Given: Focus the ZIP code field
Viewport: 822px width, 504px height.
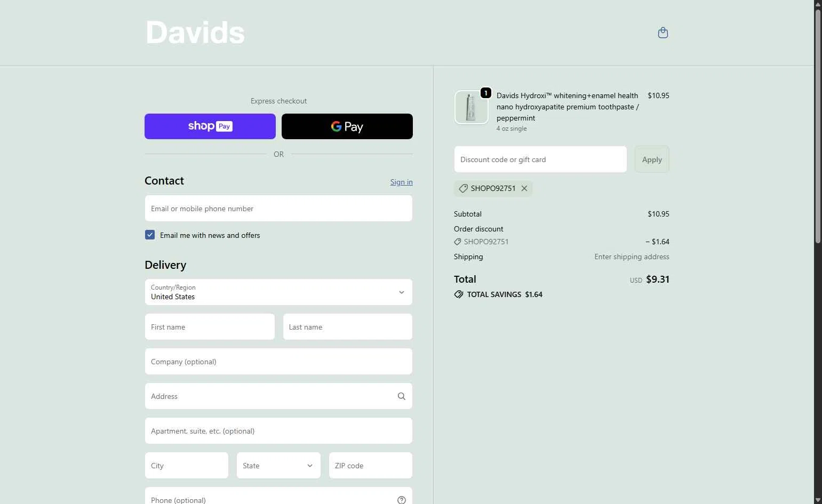Looking at the screenshot, I should (x=371, y=466).
